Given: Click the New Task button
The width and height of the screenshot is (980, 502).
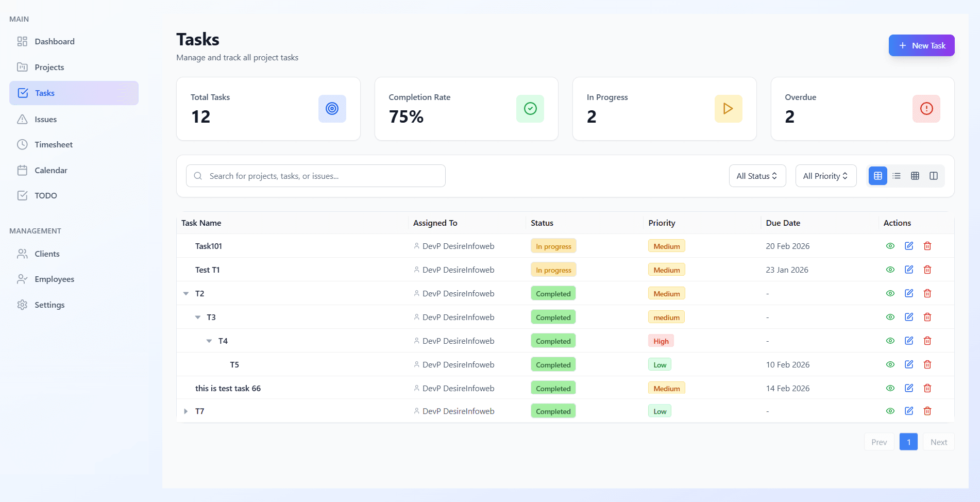Looking at the screenshot, I should click(x=921, y=45).
